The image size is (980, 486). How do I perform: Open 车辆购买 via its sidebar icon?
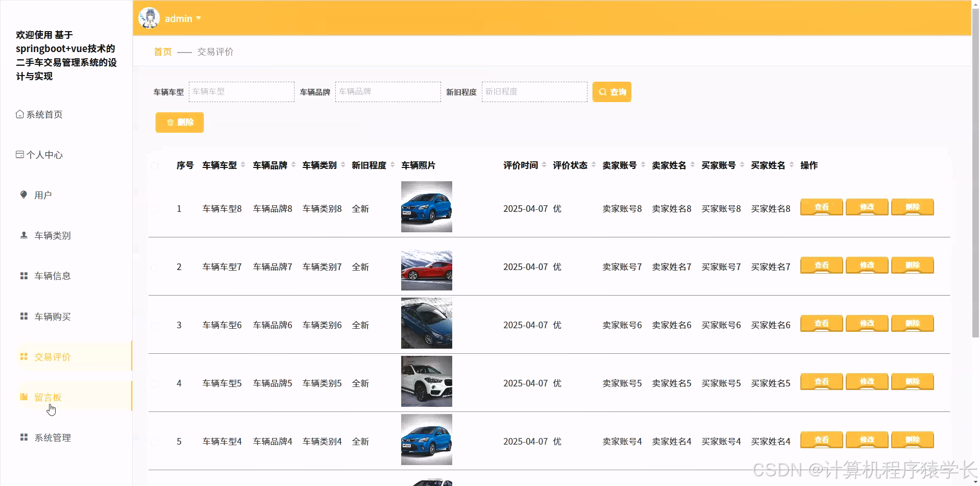click(23, 315)
